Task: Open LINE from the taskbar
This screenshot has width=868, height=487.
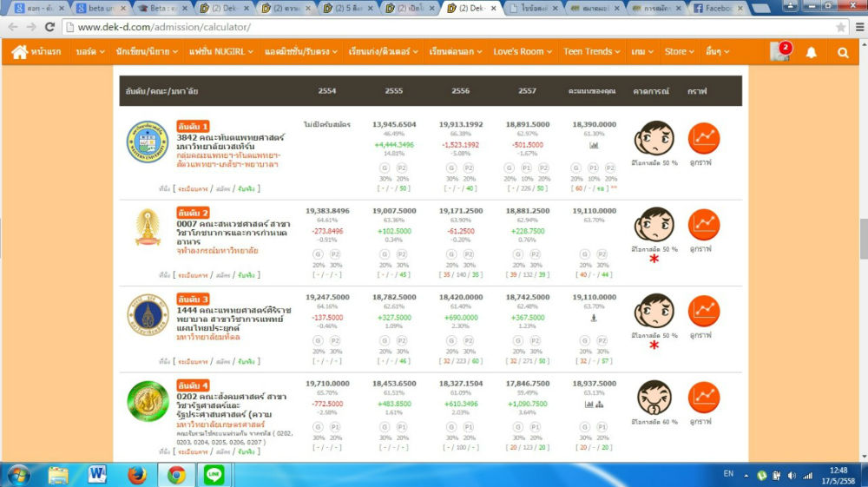Action: (x=213, y=474)
